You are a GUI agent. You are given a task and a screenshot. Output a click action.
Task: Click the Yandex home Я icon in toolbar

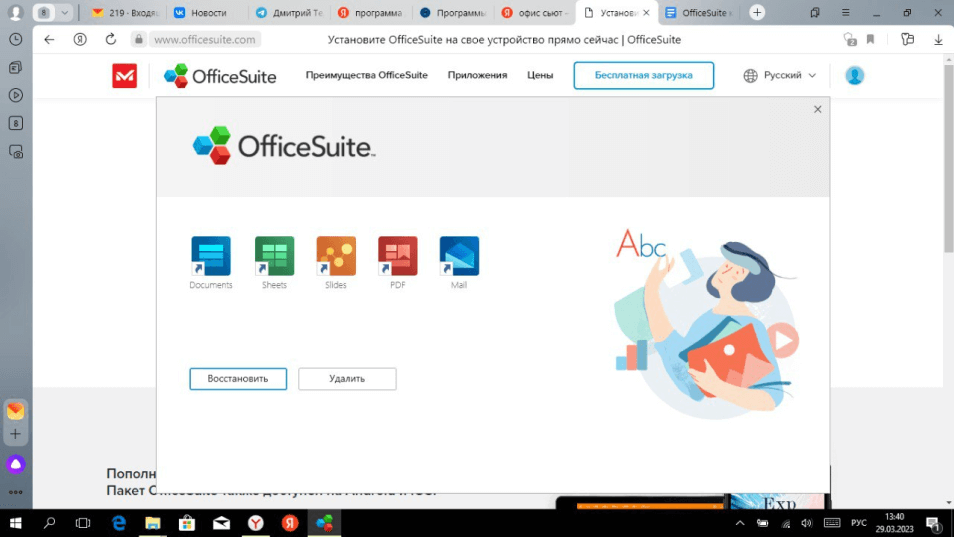80,39
